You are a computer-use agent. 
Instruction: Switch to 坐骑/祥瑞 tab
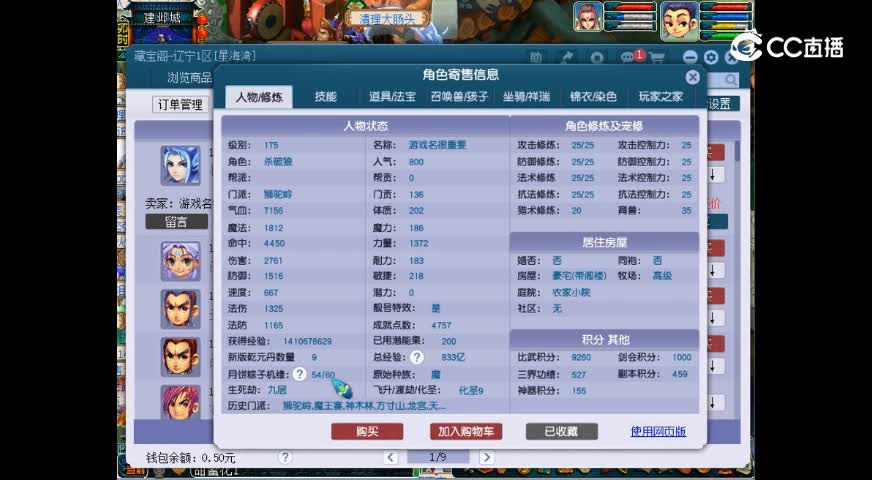[526, 97]
